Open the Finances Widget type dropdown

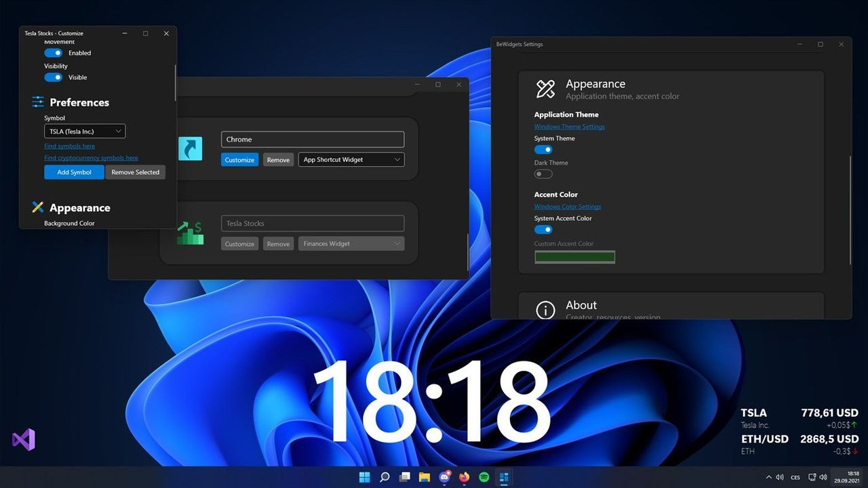(351, 244)
